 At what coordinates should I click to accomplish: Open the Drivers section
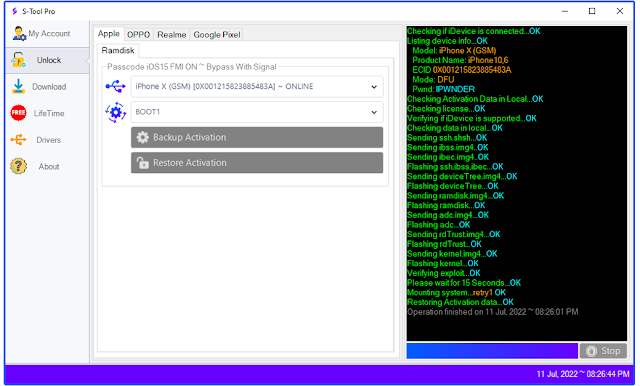click(49, 140)
